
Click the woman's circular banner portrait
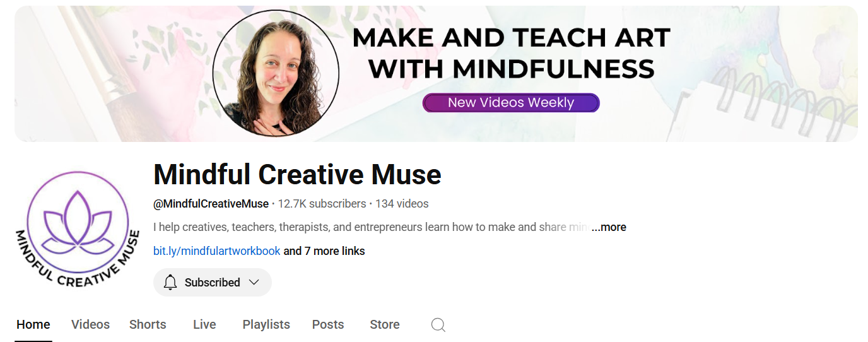276,73
